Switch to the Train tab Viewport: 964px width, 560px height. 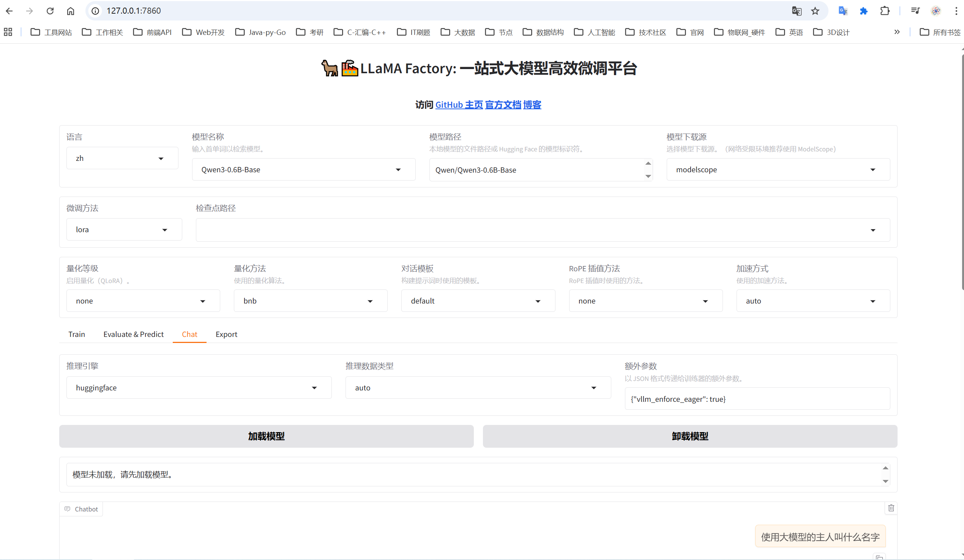point(77,334)
